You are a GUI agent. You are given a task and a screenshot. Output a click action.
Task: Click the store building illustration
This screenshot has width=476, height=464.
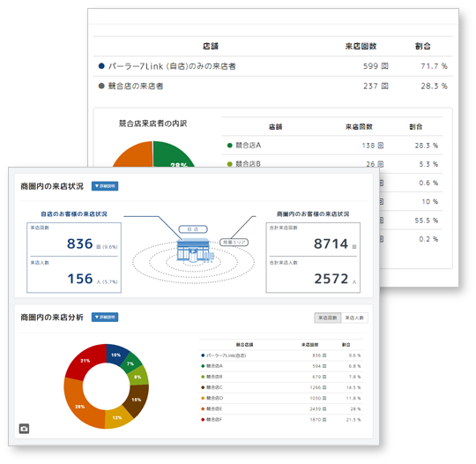(x=195, y=251)
